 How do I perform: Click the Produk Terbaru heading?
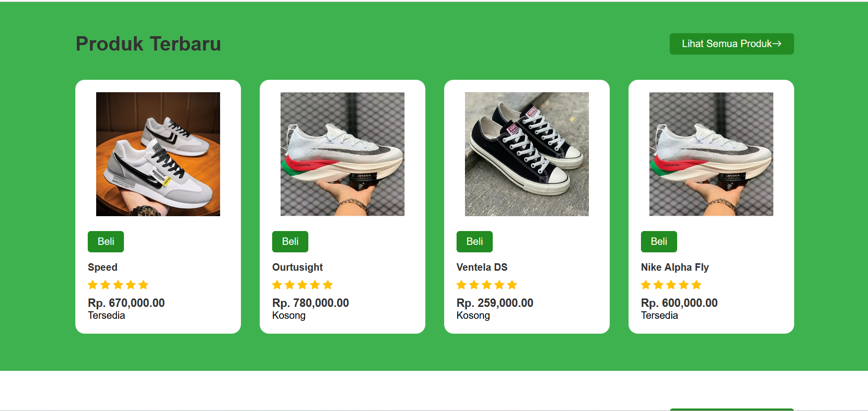coord(148,44)
